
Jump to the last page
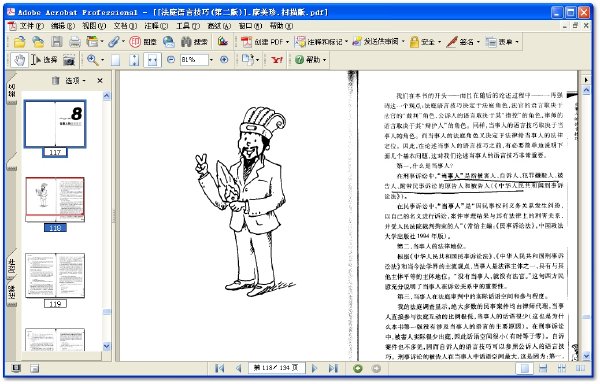pyautogui.click(x=333, y=368)
